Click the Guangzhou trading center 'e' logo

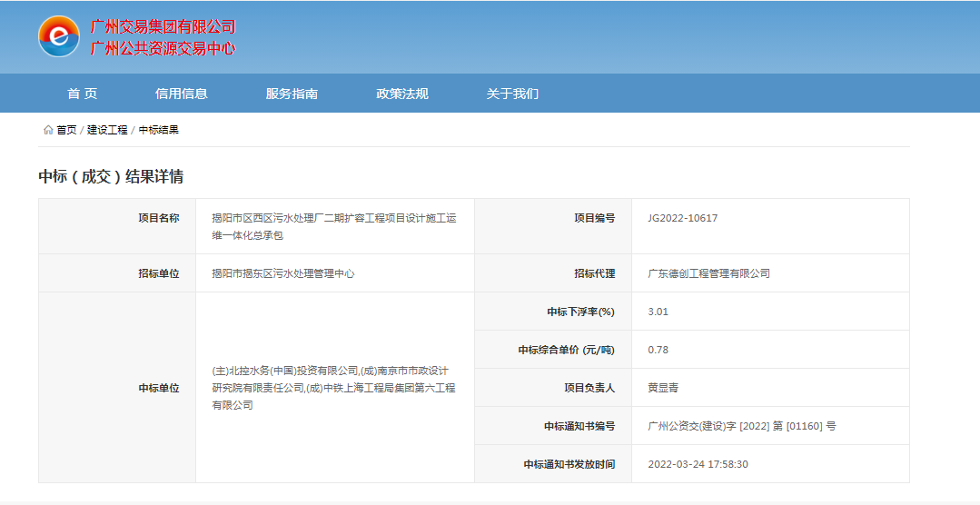click(59, 36)
